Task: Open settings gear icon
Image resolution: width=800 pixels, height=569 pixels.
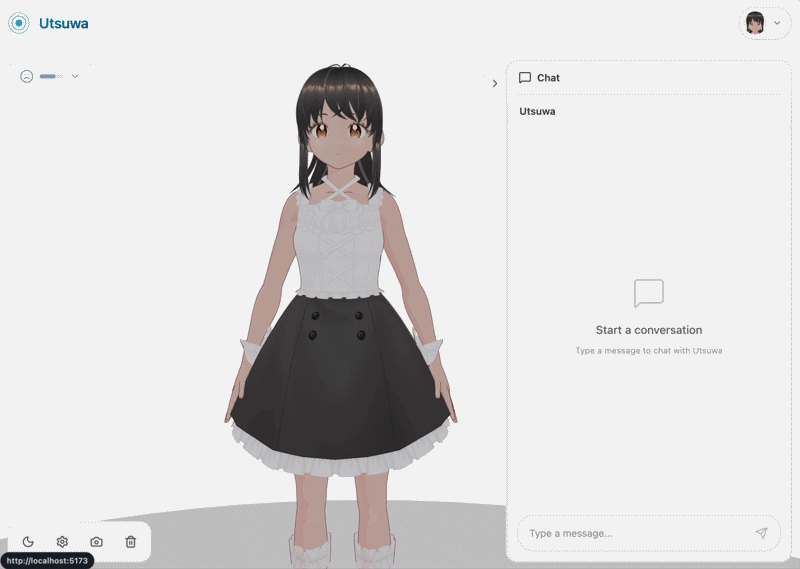Action: pyautogui.click(x=62, y=541)
